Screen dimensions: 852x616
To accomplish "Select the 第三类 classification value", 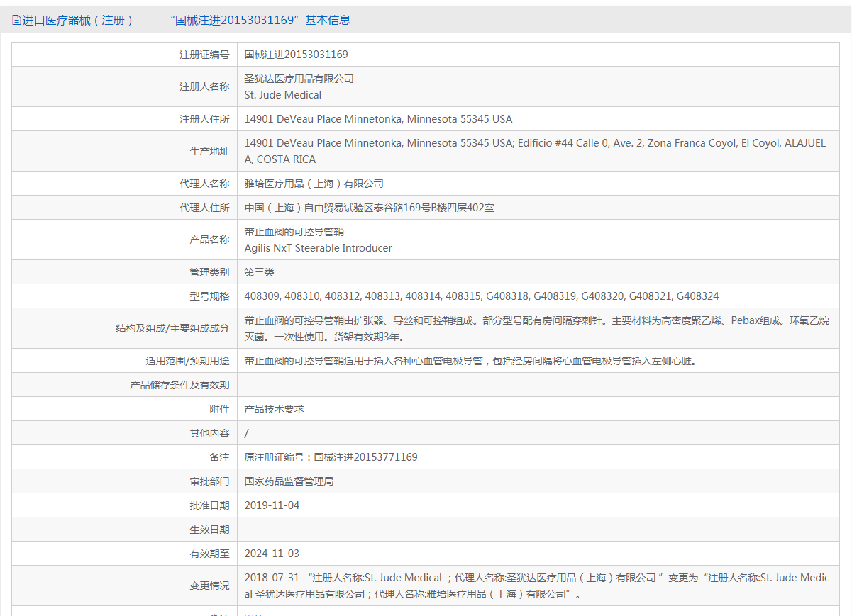I will (x=260, y=272).
